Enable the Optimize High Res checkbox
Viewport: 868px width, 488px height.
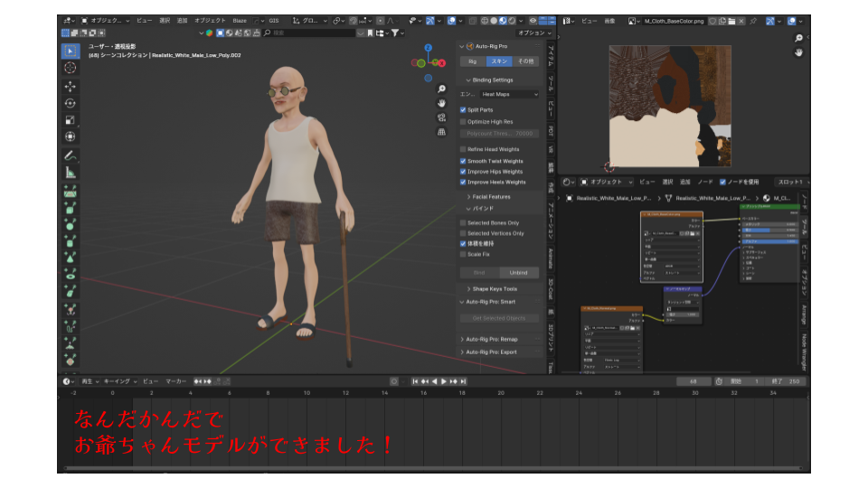click(464, 121)
